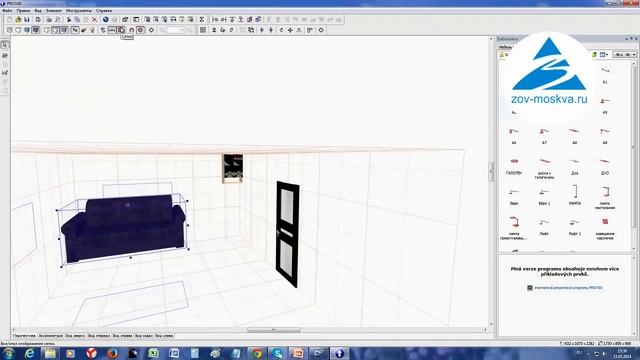Click the New project toolbar icon

(9, 19)
